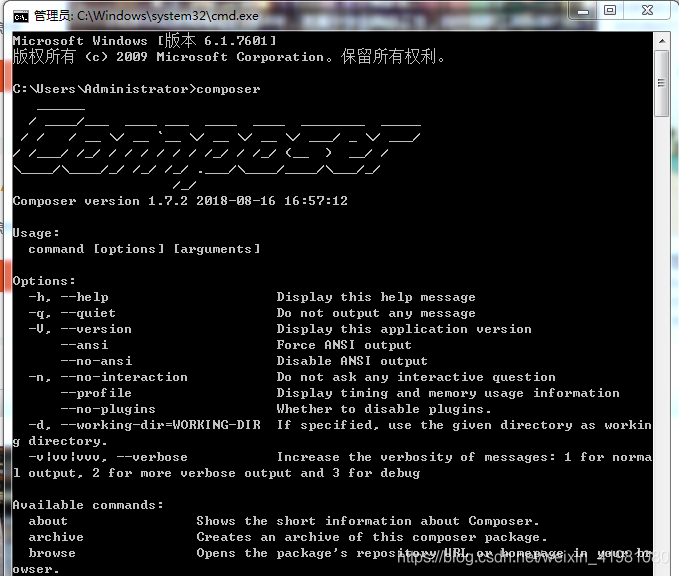Click 'Display timing and memory usage information'

coord(448,393)
